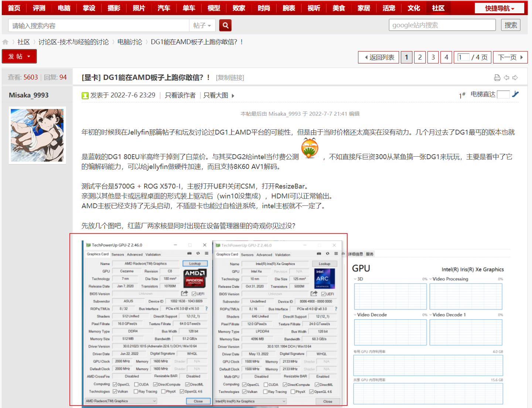Open the Video Decode 1 graph chevron dropdown

pos(430,315)
